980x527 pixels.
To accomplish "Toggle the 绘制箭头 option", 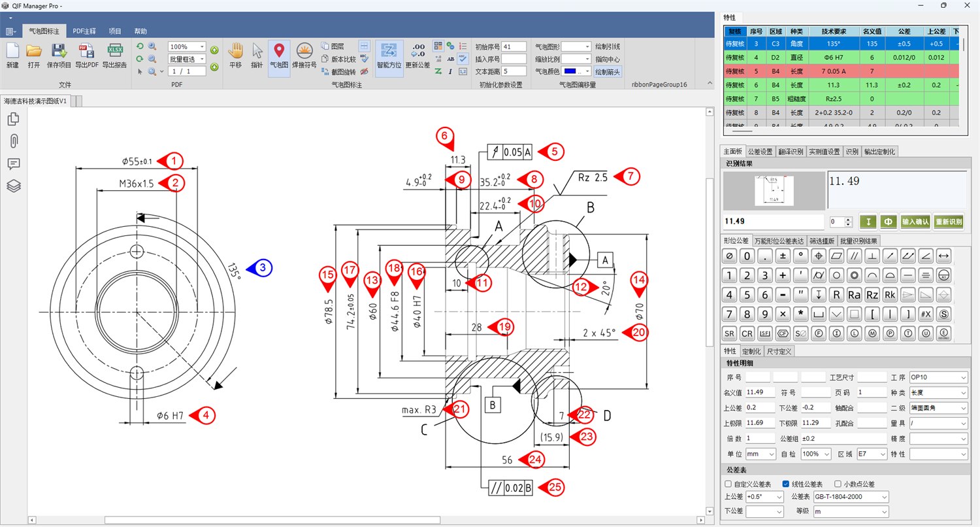I will coord(608,71).
